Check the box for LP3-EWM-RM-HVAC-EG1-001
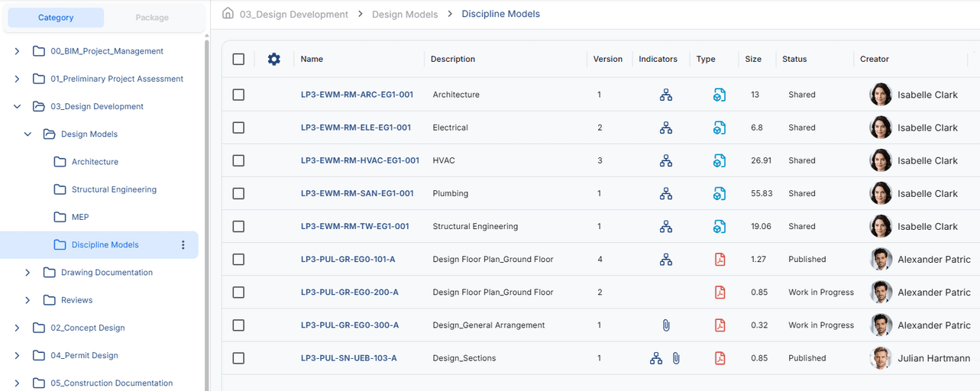Image resolution: width=980 pixels, height=391 pixels. (x=238, y=160)
